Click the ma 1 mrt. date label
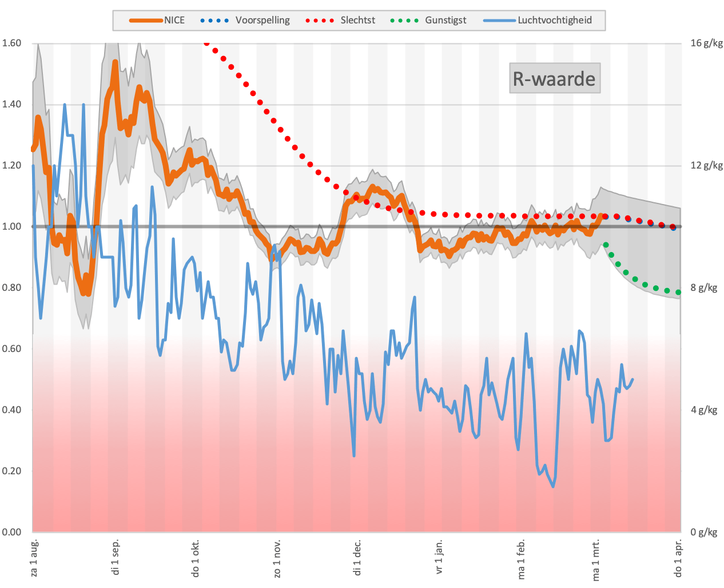The image size is (724, 588). (596, 559)
